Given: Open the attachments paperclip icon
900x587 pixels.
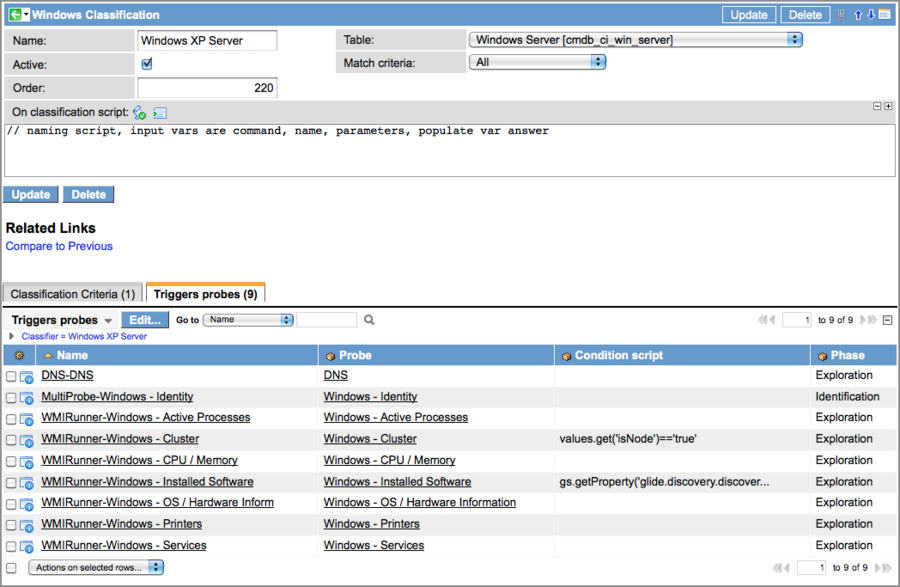Looking at the screenshot, I should pyautogui.click(x=841, y=15).
